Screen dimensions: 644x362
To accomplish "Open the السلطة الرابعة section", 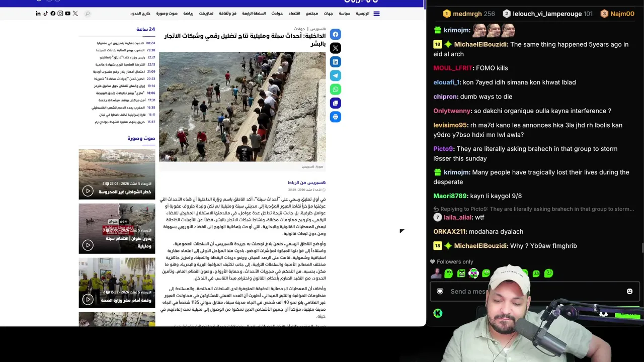I will [254, 14].
